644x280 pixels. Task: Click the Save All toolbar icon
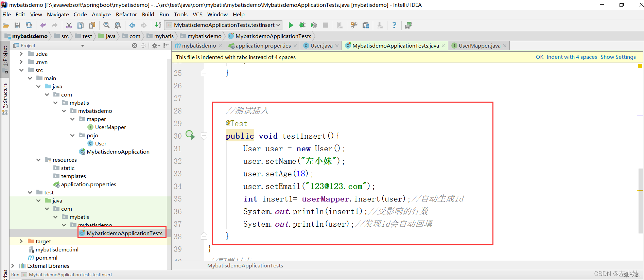17,25
